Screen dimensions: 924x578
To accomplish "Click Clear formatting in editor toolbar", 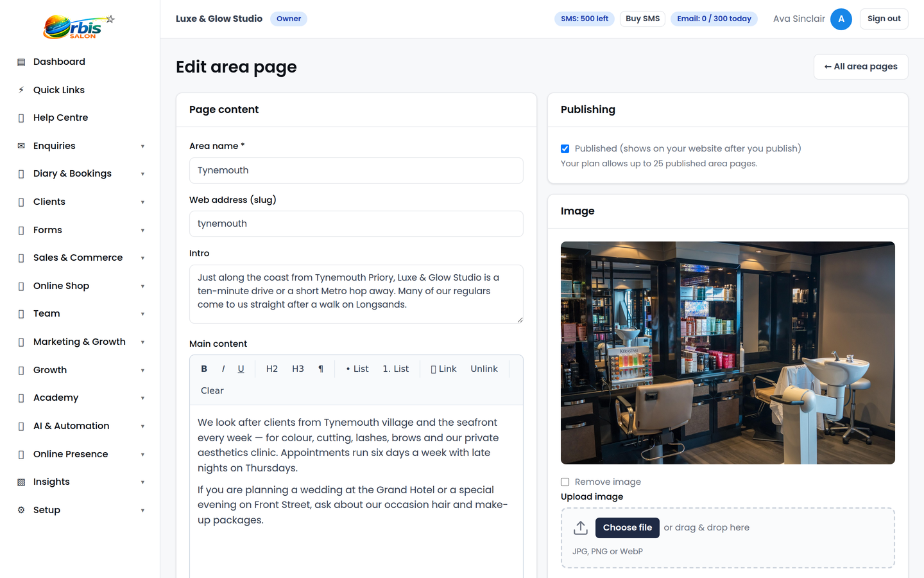I will pyautogui.click(x=212, y=390).
